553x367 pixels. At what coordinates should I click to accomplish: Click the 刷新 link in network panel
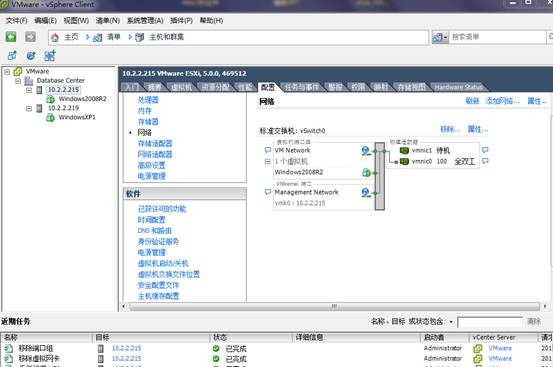point(472,101)
